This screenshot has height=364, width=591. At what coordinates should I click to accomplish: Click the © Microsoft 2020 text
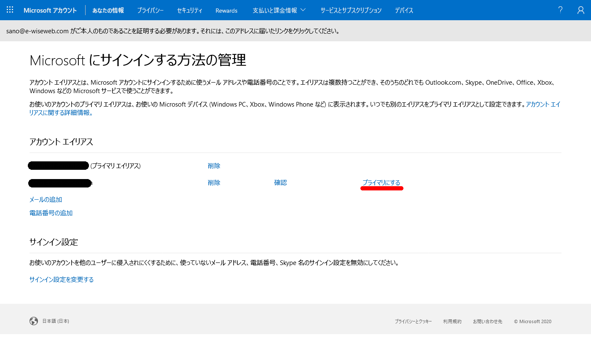(x=532, y=321)
